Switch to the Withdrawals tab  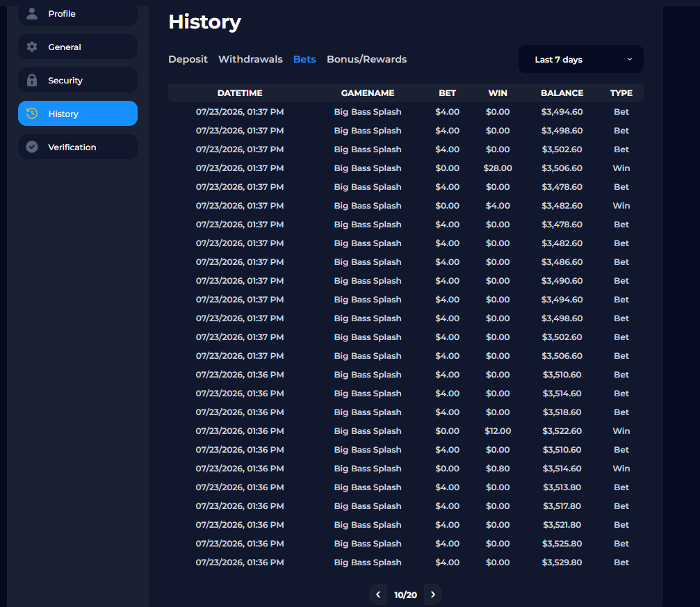pyautogui.click(x=250, y=59)
